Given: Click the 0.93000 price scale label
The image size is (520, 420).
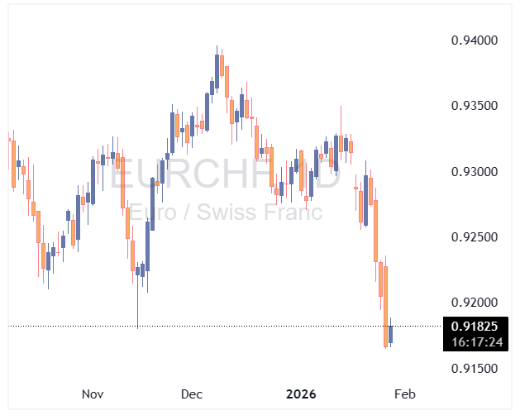Looking at the screenshot, I should 474,172.
